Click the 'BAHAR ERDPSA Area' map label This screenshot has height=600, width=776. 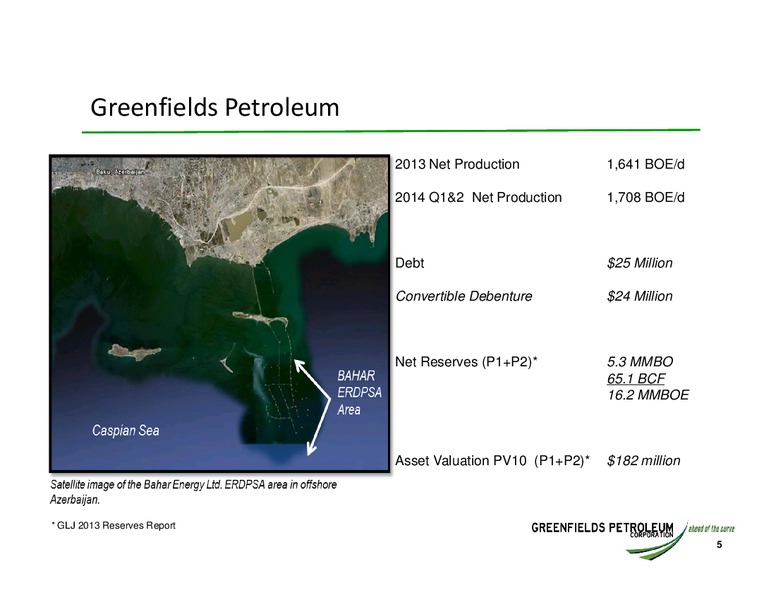[359, 393]
